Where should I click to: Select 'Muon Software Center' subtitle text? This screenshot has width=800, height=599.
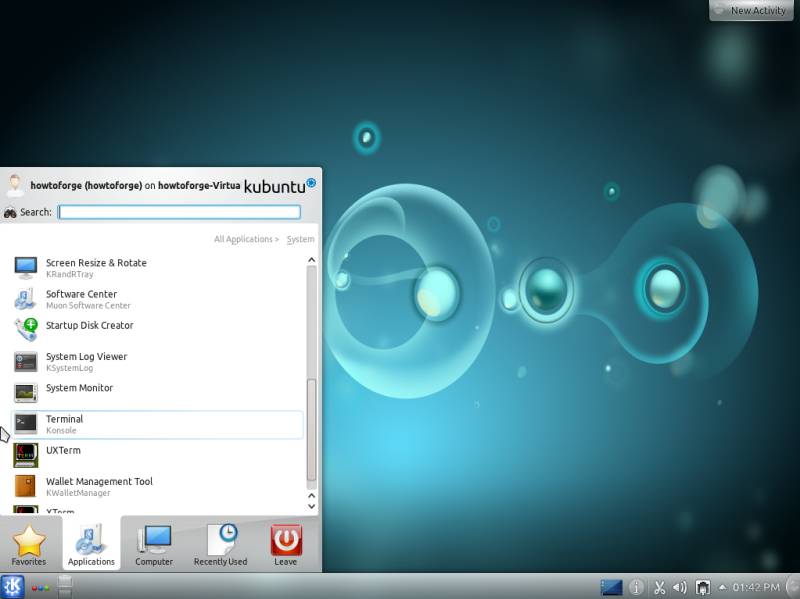pos(88,306)
